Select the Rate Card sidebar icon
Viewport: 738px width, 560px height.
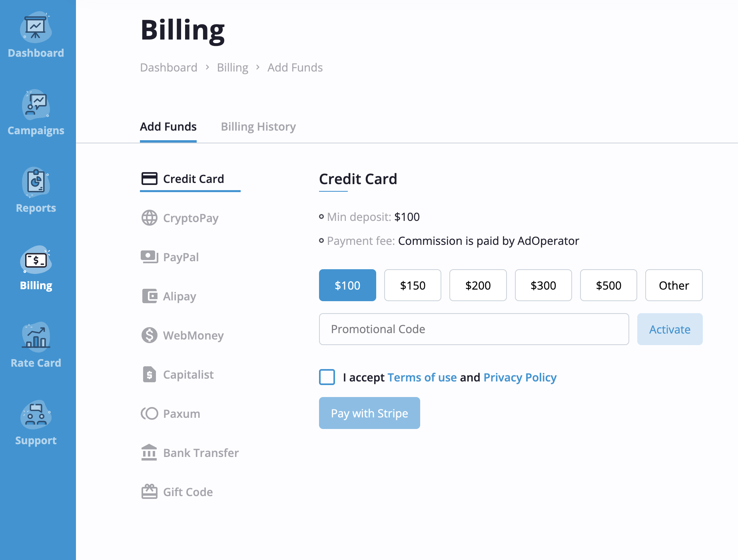[x=36, y=337]
